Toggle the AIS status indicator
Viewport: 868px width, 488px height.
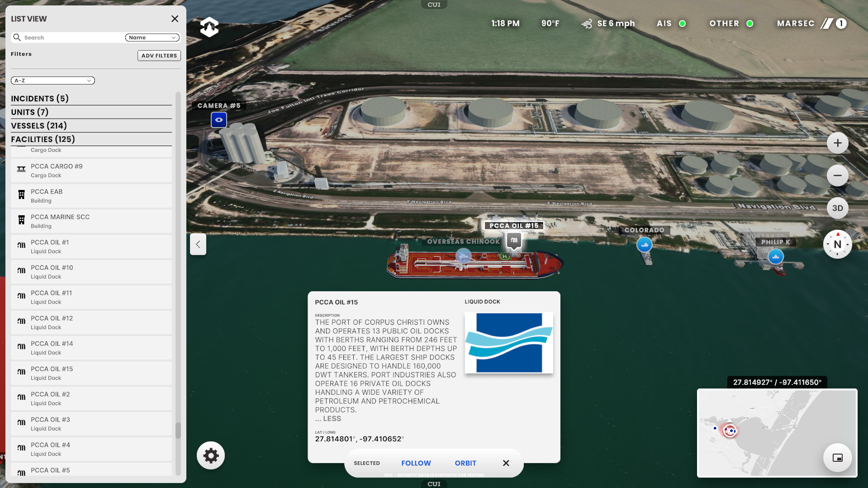[682, 24]
